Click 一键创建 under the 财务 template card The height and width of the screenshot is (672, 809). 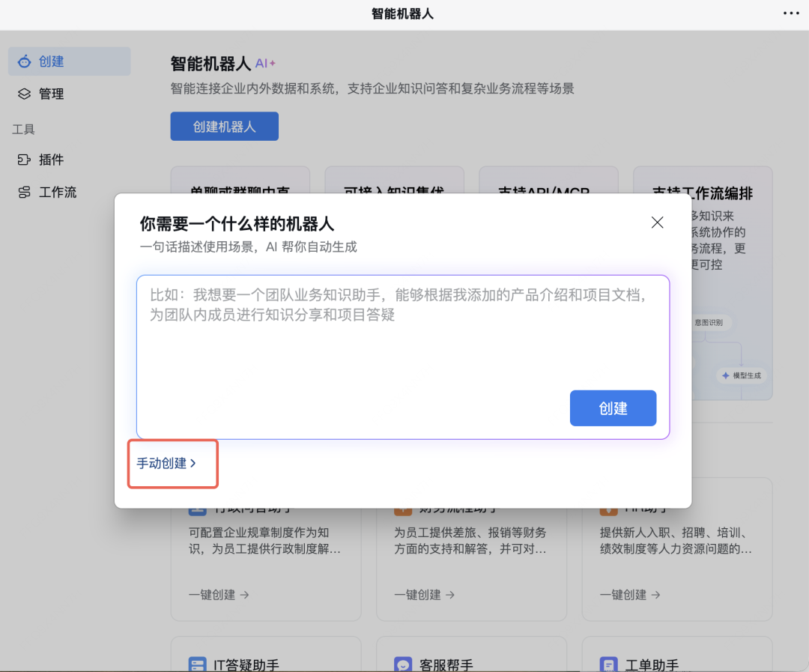point(424,595)
